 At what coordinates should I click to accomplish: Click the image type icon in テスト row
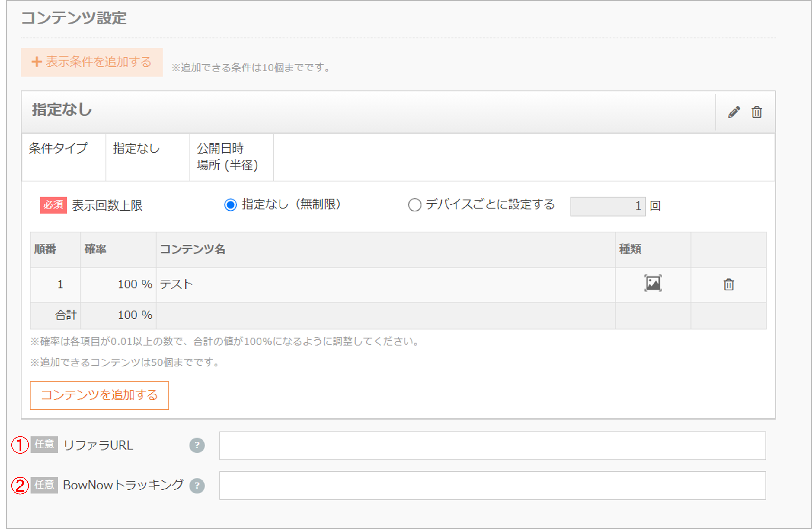[x=653, y=283]
